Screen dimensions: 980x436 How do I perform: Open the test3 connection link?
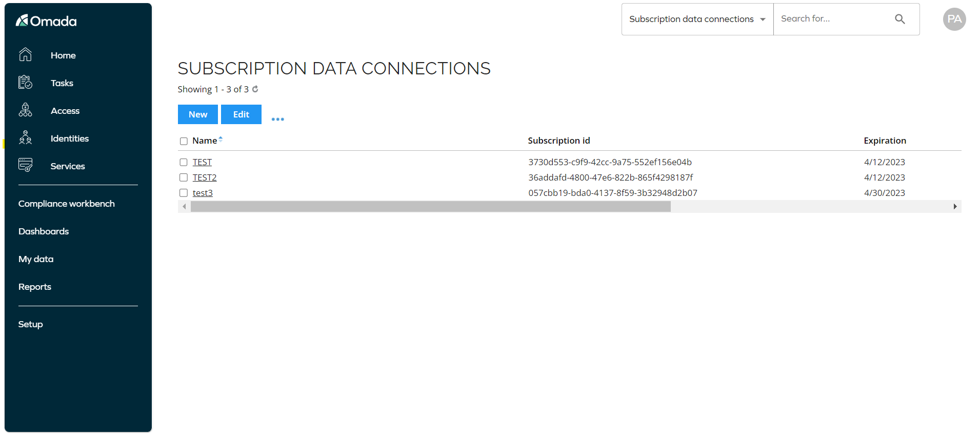tap(203, 193)
